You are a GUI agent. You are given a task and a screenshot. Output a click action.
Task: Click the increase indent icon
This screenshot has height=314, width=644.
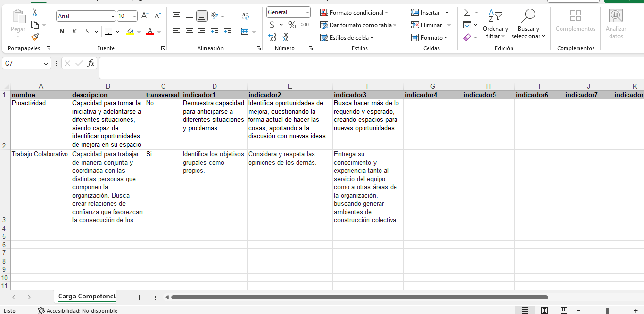[227, 32]
